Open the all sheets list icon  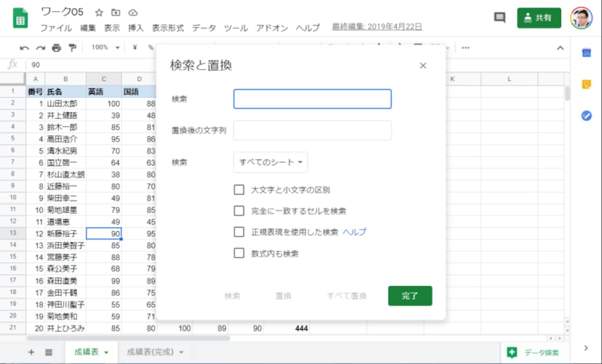[49, 352]
